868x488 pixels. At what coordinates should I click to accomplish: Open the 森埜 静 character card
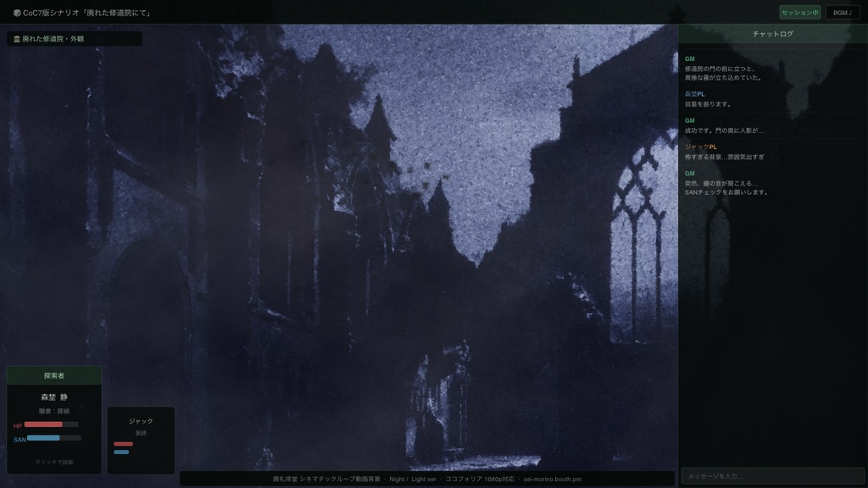pos(54,429)
